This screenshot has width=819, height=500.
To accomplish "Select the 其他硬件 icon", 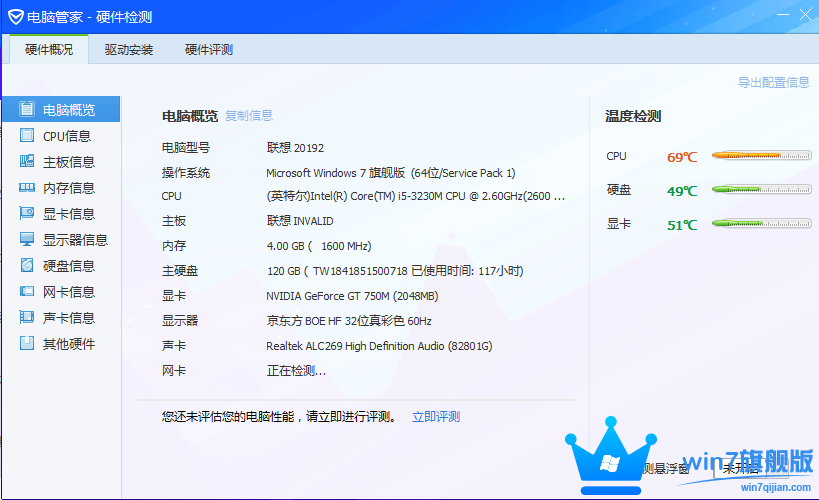I will pyautogui.click(x=27, y=343).
